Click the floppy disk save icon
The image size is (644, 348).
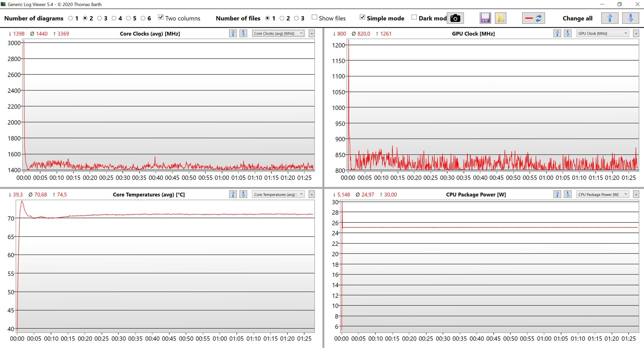coord(485,18)
